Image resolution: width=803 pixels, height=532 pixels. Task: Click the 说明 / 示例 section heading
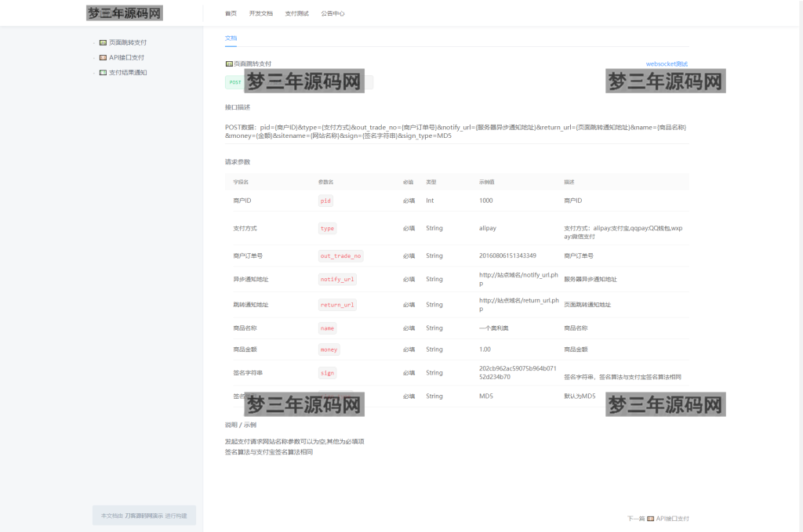point(241,425)
